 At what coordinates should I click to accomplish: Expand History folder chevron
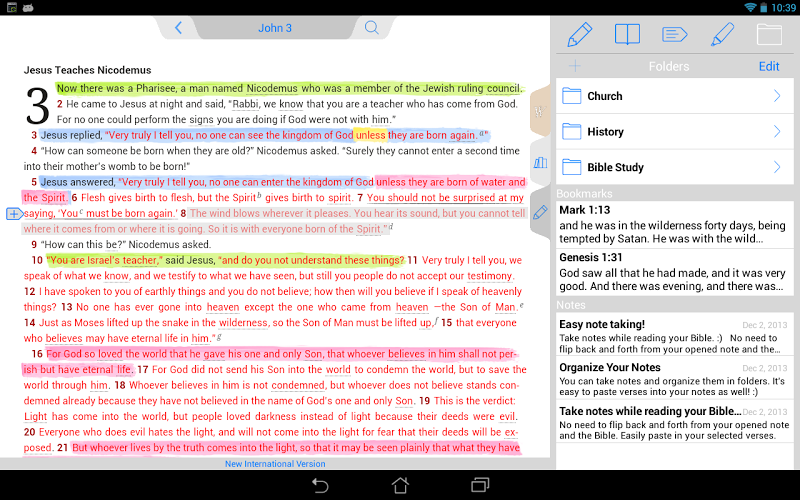point(777,132)
